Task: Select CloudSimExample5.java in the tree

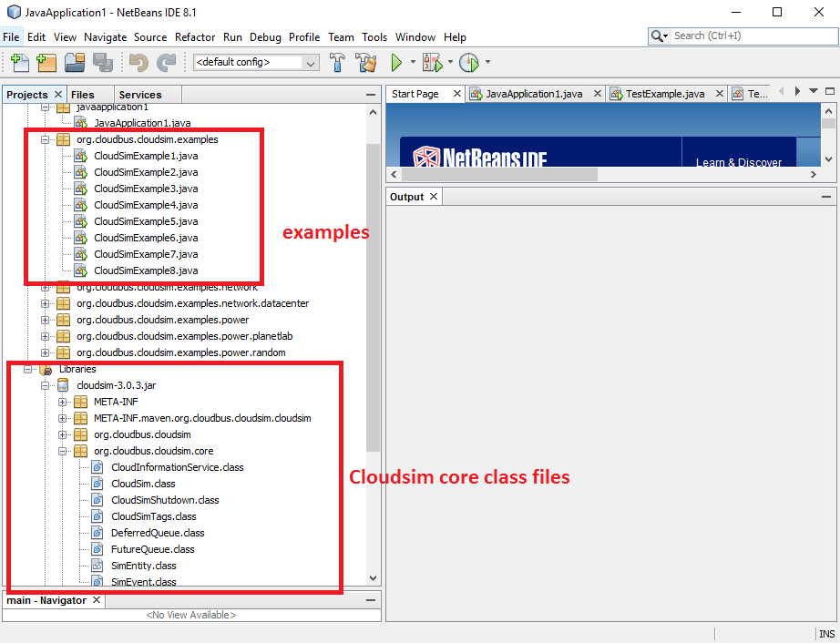Action: 146,221
